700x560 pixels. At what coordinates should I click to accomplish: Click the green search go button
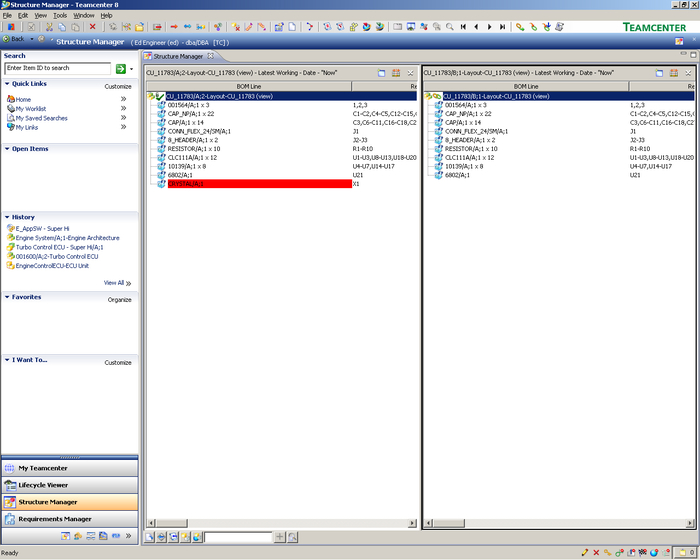click(121, 68)
